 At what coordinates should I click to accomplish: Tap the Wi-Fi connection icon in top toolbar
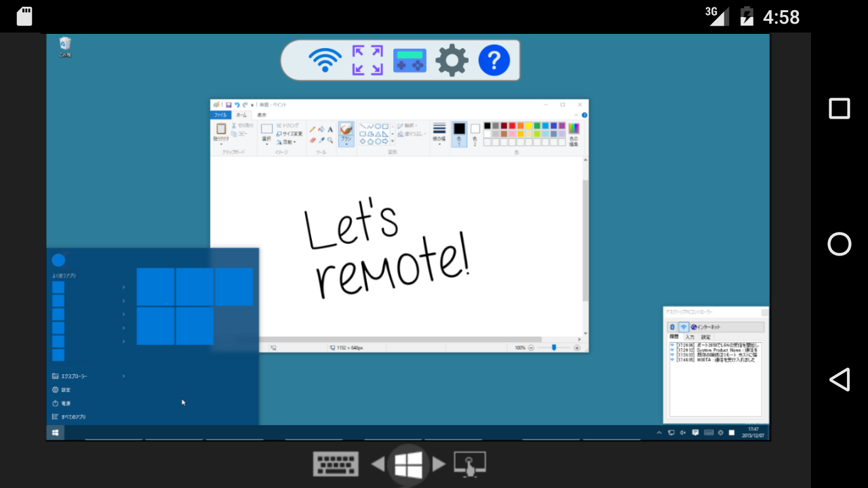coord(325,60)
